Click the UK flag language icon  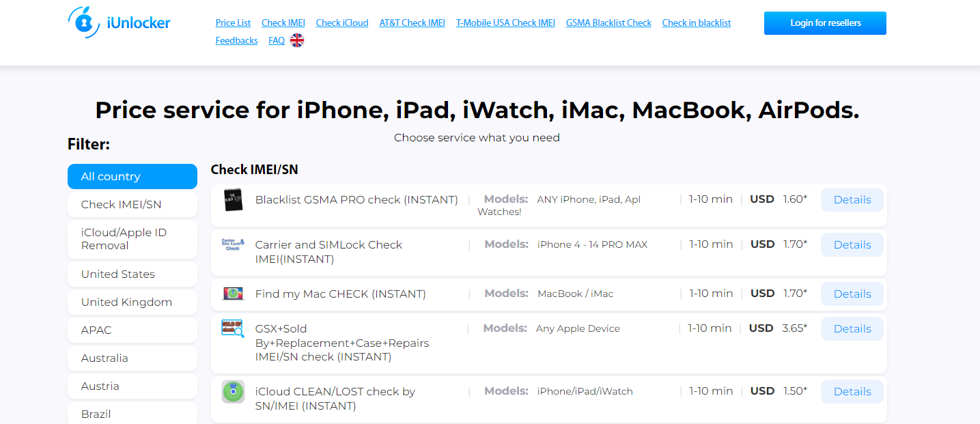pyautogui.click(x=297, y=41)
